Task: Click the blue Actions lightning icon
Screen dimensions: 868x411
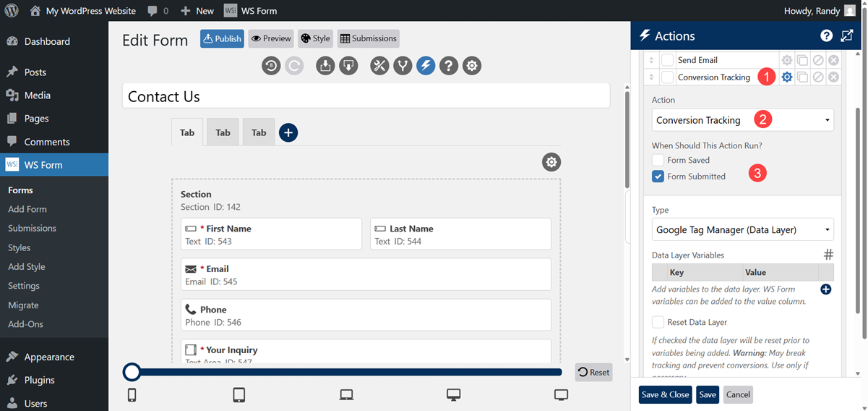Action: tap(426, 66)
